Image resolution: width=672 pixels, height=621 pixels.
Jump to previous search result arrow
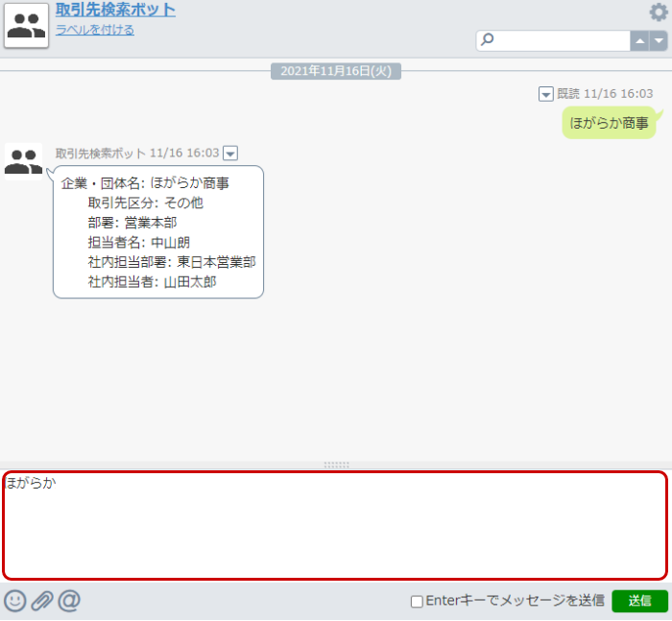[x=639, y=41]
